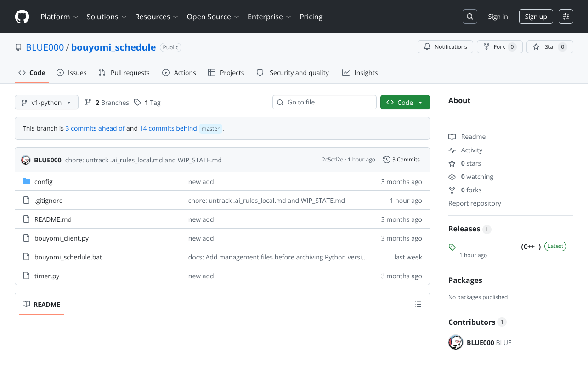Click the 3 commits ahead of link
588x368 pixels.
pyautogui.click(x=95, y=128)
